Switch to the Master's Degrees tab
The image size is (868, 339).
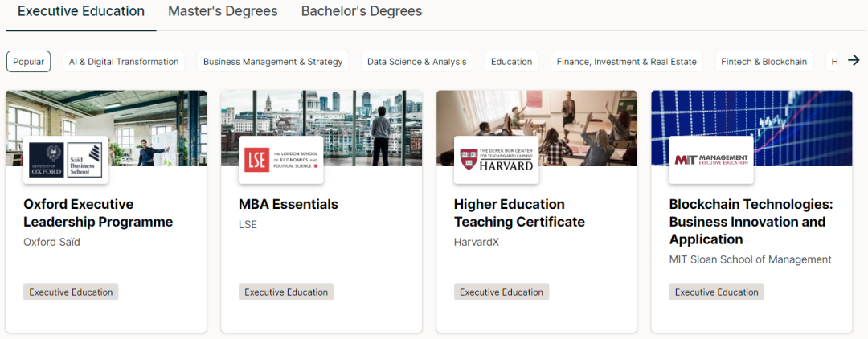[x=223, y=11]
